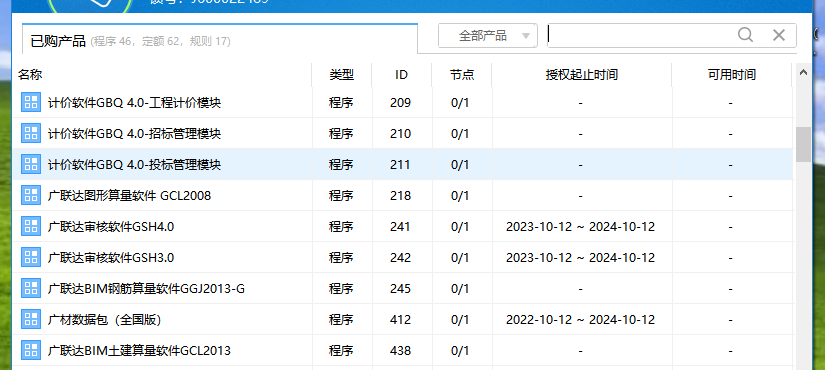Select 广联达BIM钢筋算量软件GGJ2013-G name

tap(146, 289)
